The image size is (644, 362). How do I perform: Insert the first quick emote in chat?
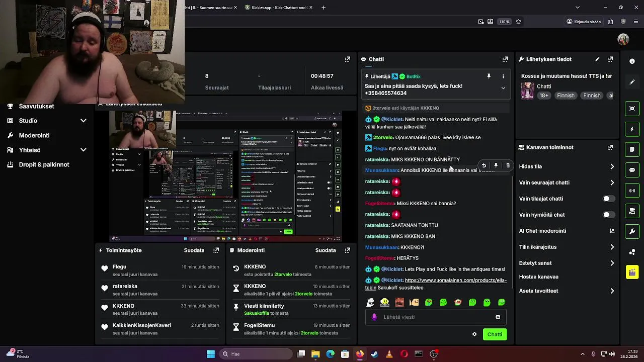coord(370,303)
